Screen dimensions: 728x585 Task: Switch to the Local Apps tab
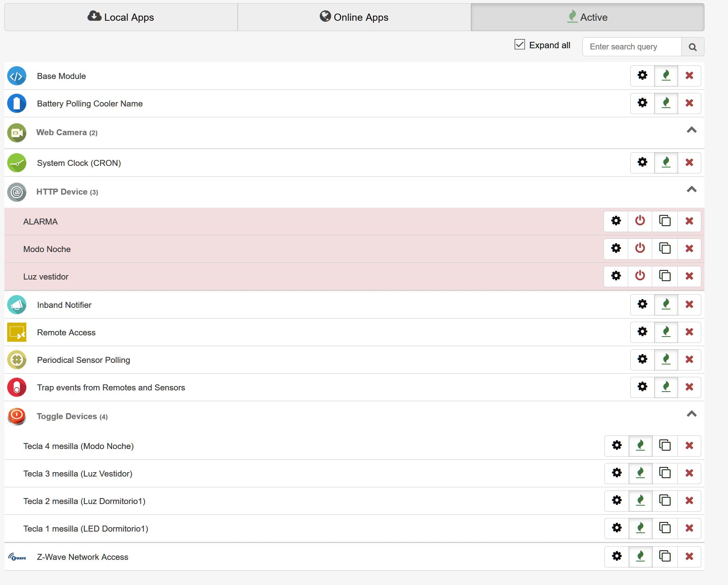pyautogui.click(x=121, y=17)
